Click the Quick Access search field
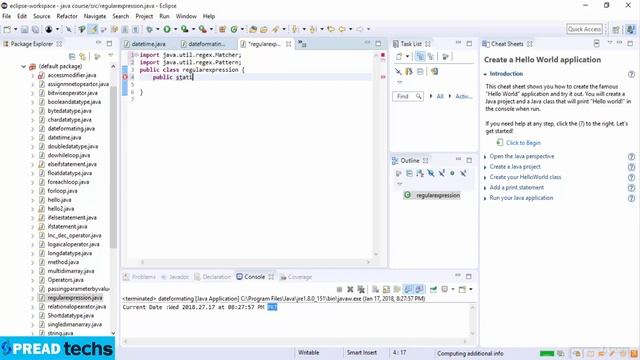 [x=584, y=29]
